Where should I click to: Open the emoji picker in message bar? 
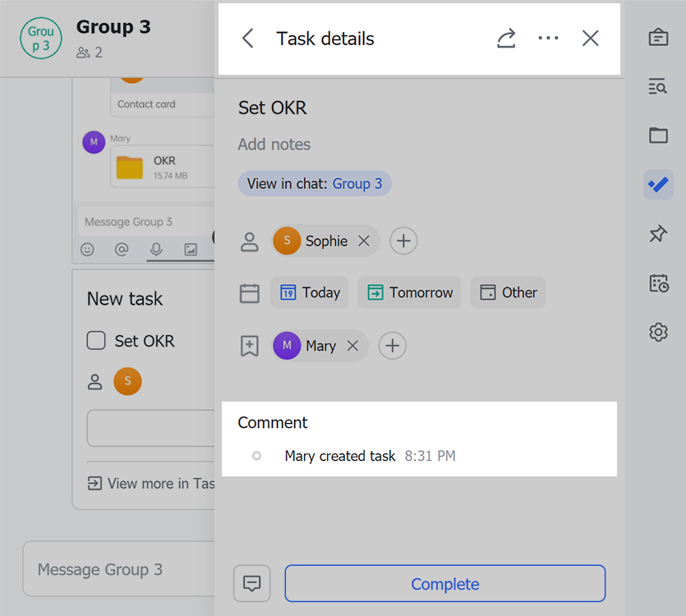point(88,250)
